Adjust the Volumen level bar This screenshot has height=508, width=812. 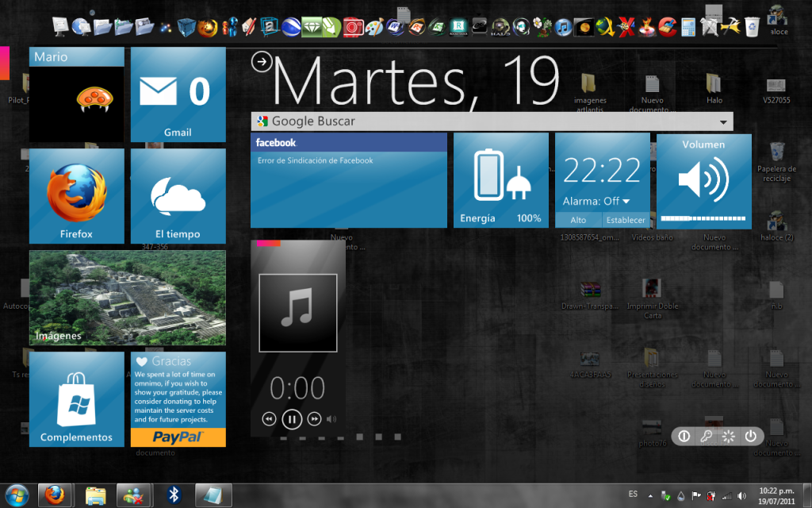[703, 218]
